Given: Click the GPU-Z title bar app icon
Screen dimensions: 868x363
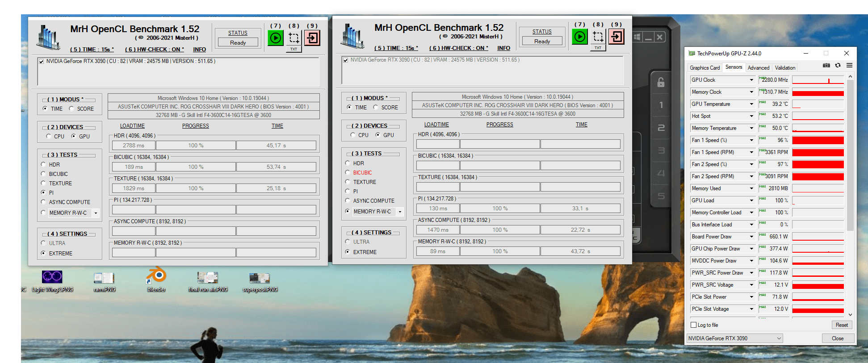Looking at the screenshot, I should [692, 53].
